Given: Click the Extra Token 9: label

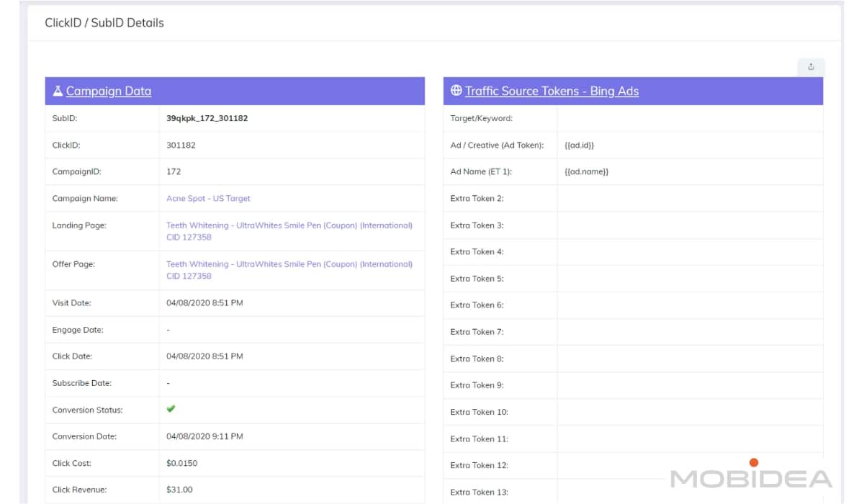Looking at the screenshot, I should point(477,385).
